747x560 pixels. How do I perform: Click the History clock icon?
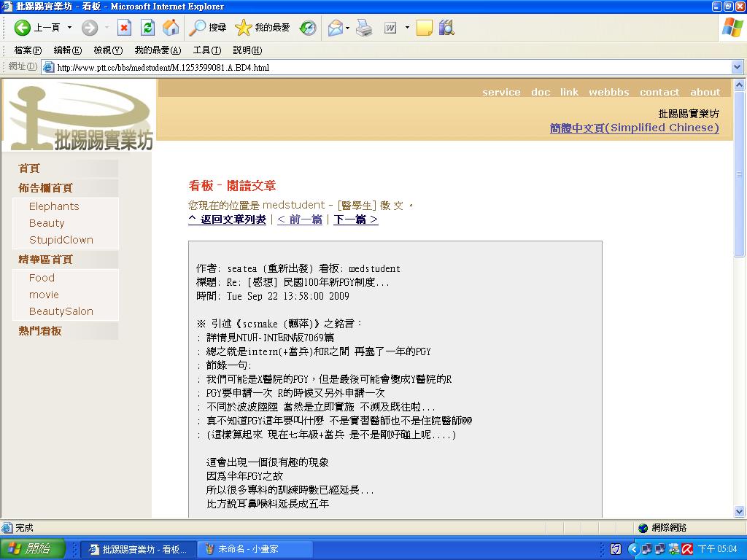pyautogui.click(x=307, y=28)
